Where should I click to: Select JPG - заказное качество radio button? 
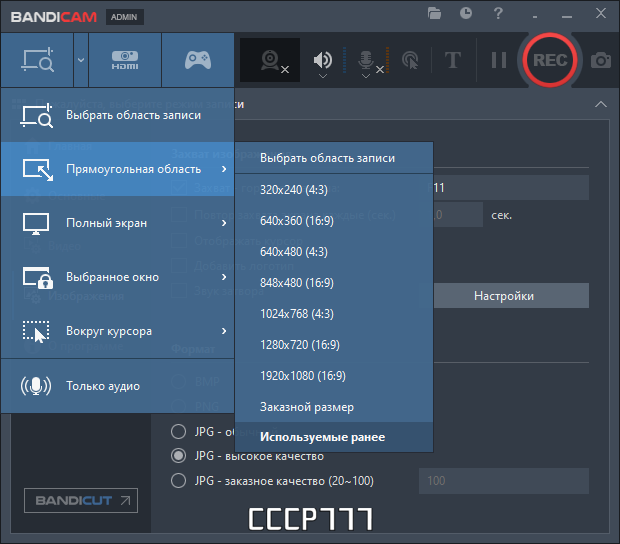(178, 481)
